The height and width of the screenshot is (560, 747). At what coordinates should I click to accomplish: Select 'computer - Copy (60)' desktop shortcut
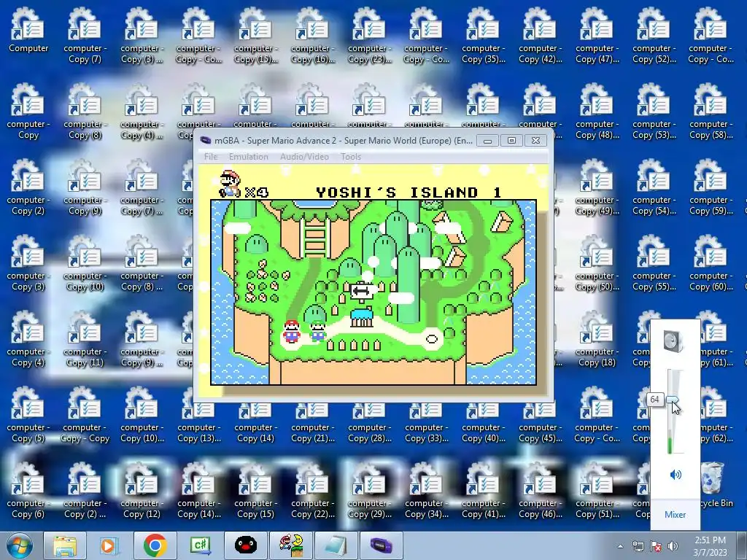click(x=711, y=262)
